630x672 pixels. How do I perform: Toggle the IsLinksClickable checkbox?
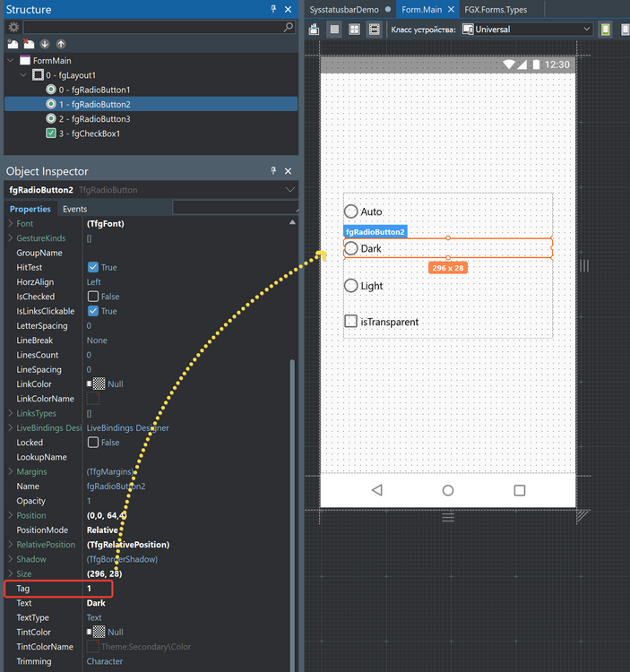point(93,311)
